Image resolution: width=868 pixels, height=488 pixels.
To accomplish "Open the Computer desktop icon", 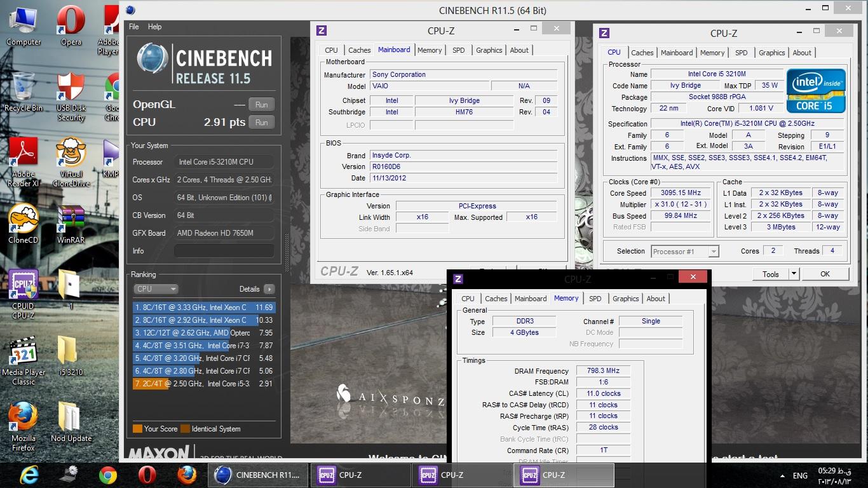I will tap(24, 25).
